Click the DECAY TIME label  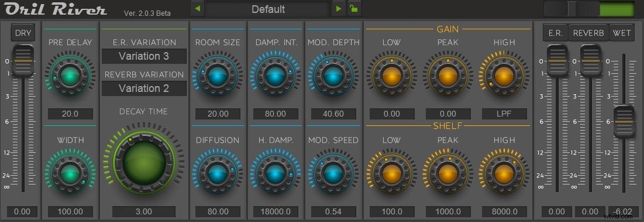tap(144, 112)
